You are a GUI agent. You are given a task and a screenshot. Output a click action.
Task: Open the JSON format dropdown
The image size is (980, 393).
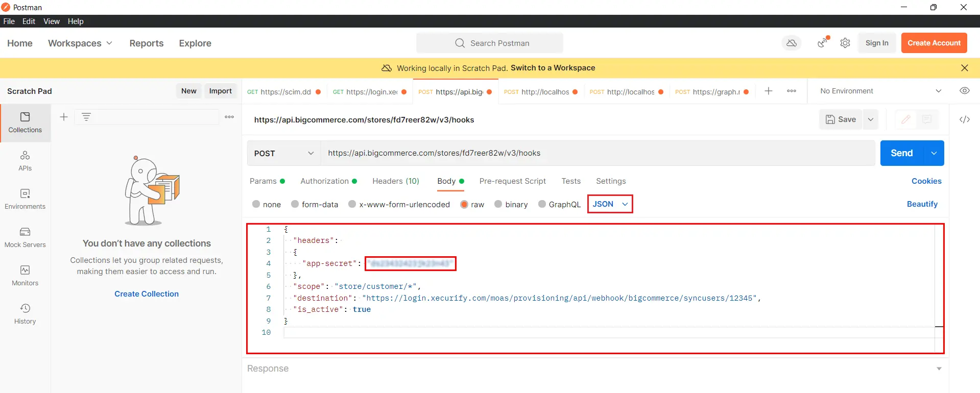(610, 204)
